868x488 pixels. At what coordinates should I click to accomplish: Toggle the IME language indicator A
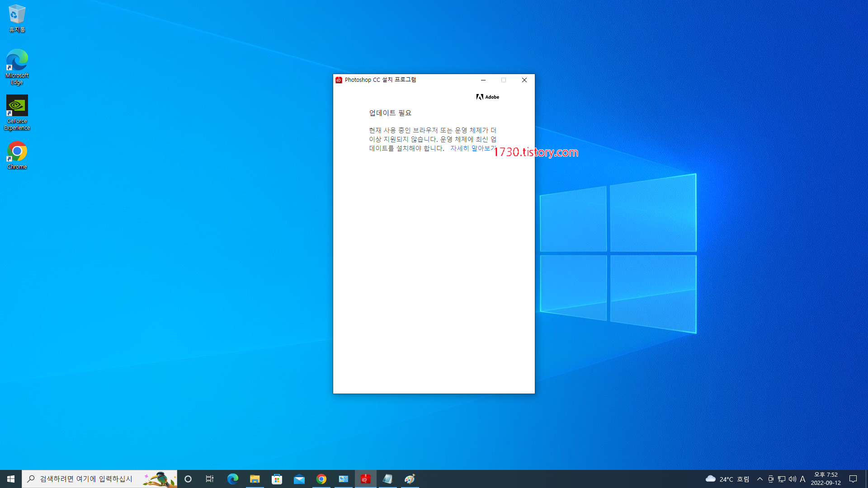802,479
